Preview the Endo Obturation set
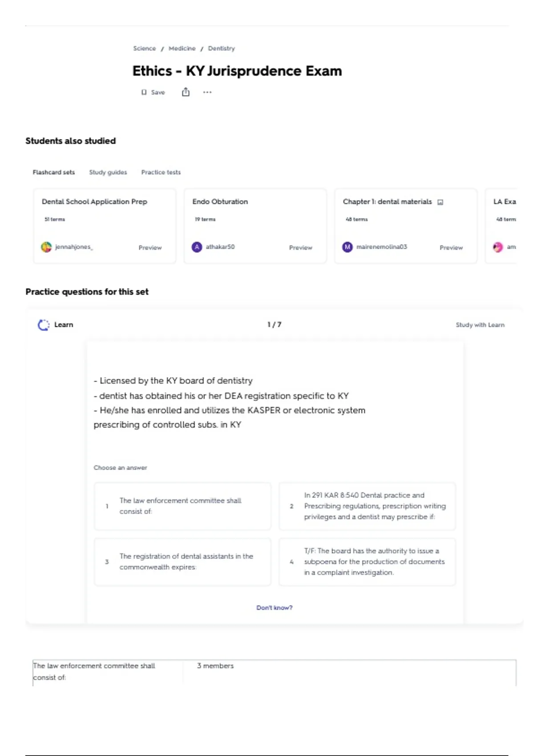This screenshot has height=756, width=534. pos(301,248)
